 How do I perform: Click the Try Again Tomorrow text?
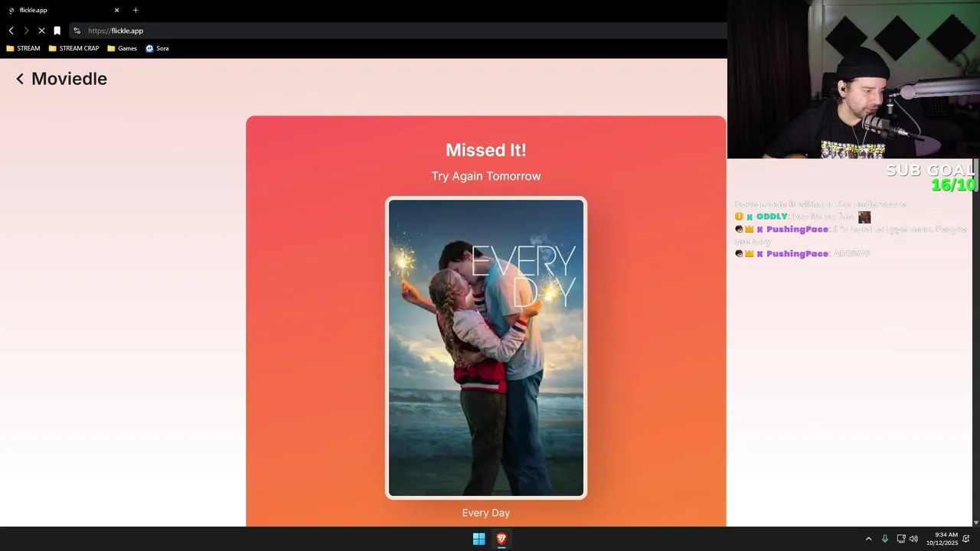pos(486,176)
